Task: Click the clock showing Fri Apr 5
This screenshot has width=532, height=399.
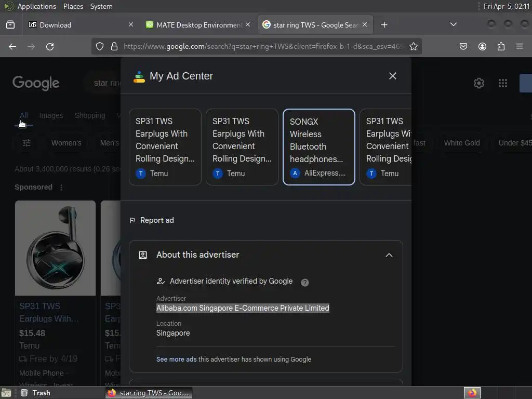Action: (x=506, y=6)
